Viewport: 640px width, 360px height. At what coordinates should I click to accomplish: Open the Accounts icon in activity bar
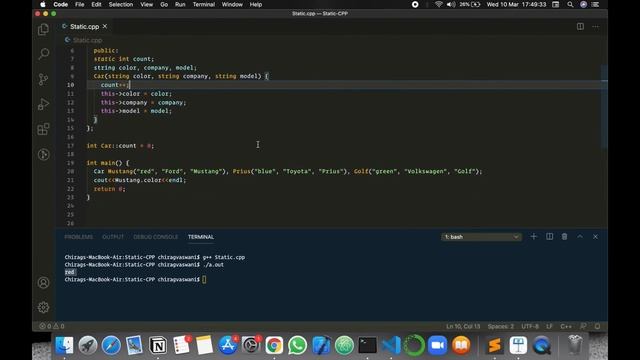(43, 282)
